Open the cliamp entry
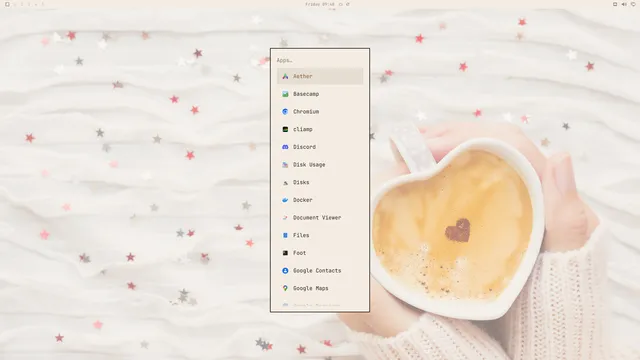640x360 pixels. 320,129
